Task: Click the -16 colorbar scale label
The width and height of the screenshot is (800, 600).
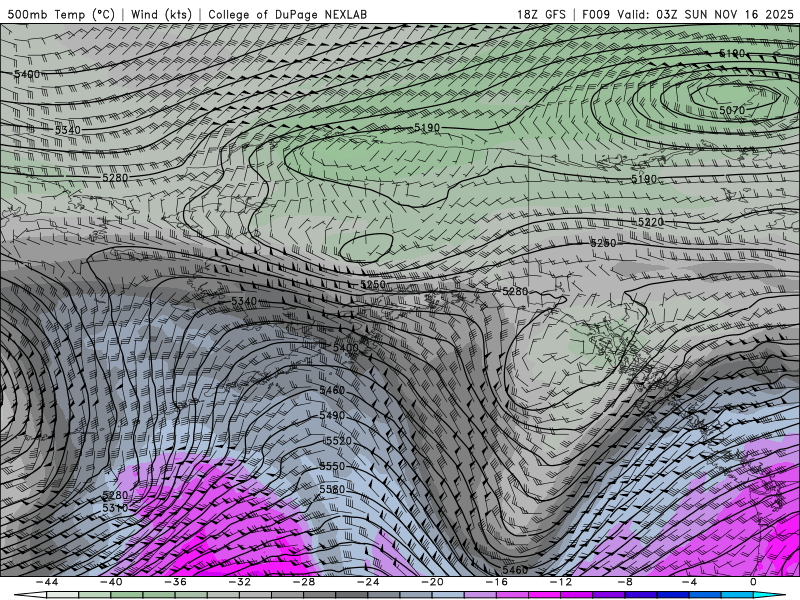Action: [x=496, y=582]
